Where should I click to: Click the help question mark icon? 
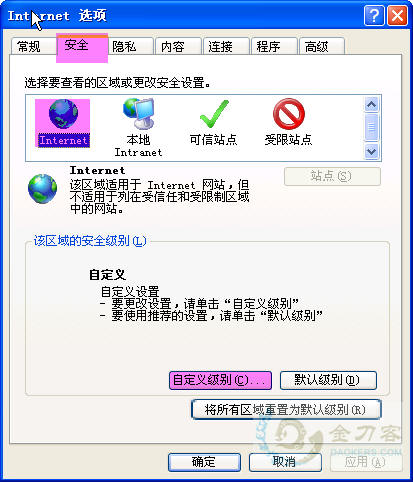(x=374, y=15)
